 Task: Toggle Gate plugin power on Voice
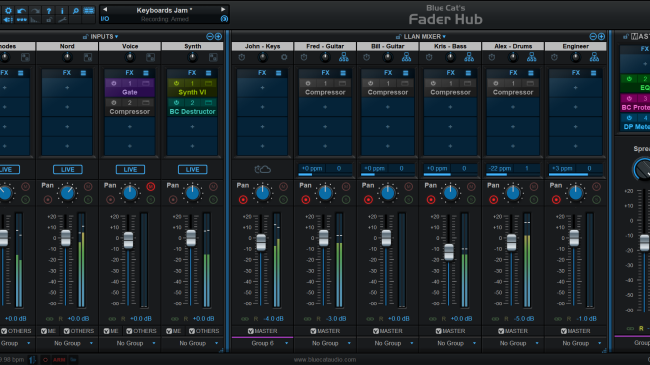coord(114,83)
